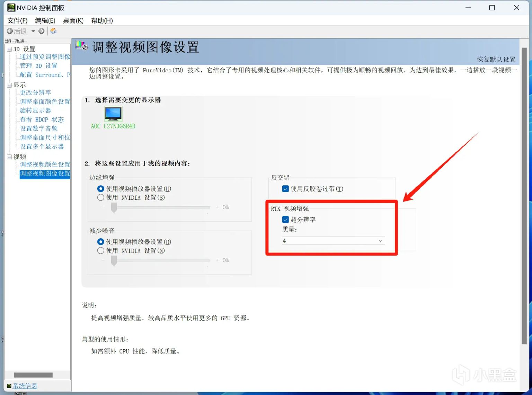This screenshot has height=395, width=532.
Task: Click the 减少噪音 slider thumb
Action: 114,261
